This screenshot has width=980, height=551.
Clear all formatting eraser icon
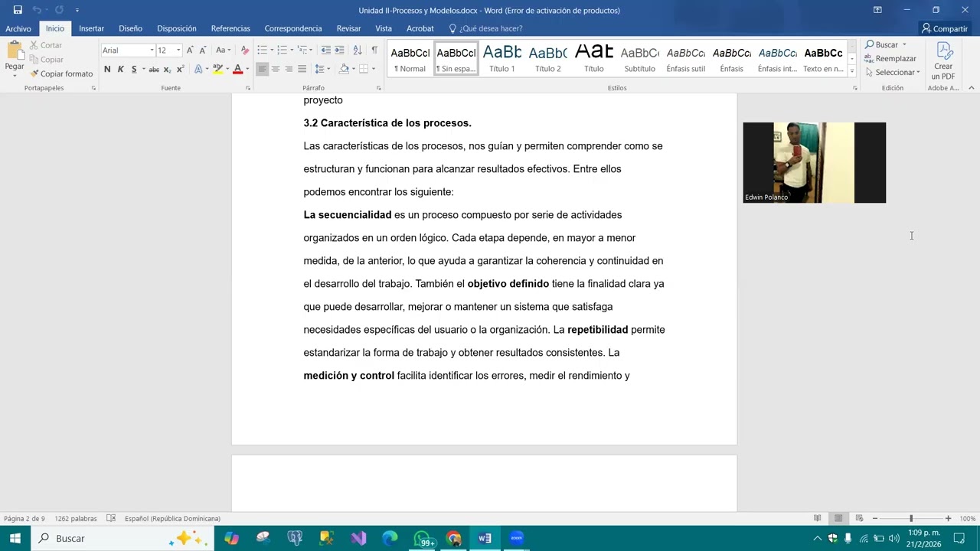(x=244, y=50)
